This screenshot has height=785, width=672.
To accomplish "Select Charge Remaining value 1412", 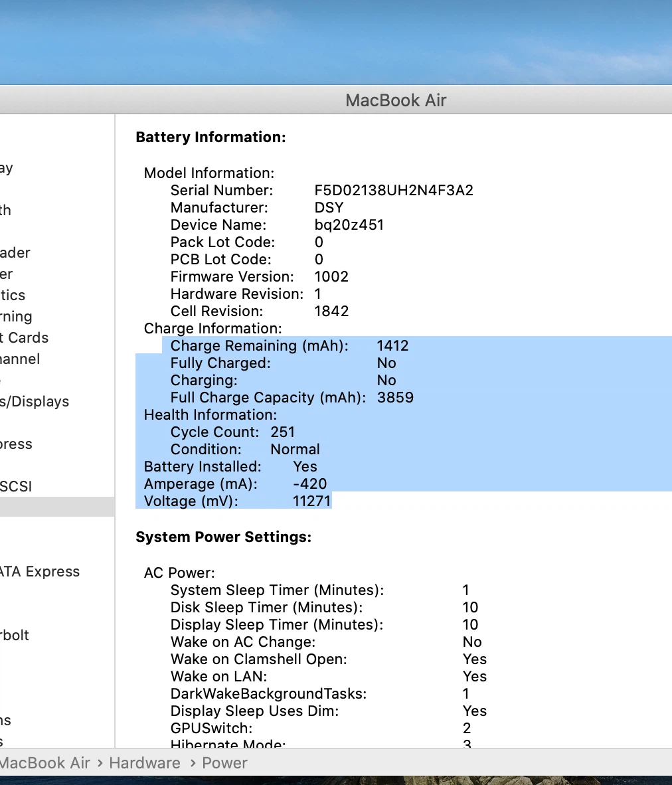I will pyautogui.click(x=392, y=345).
